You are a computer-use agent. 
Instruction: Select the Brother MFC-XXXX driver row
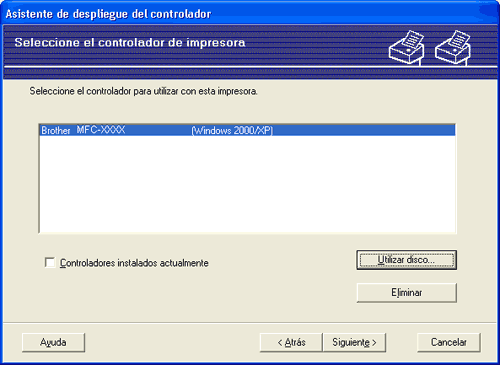[247, 130]
